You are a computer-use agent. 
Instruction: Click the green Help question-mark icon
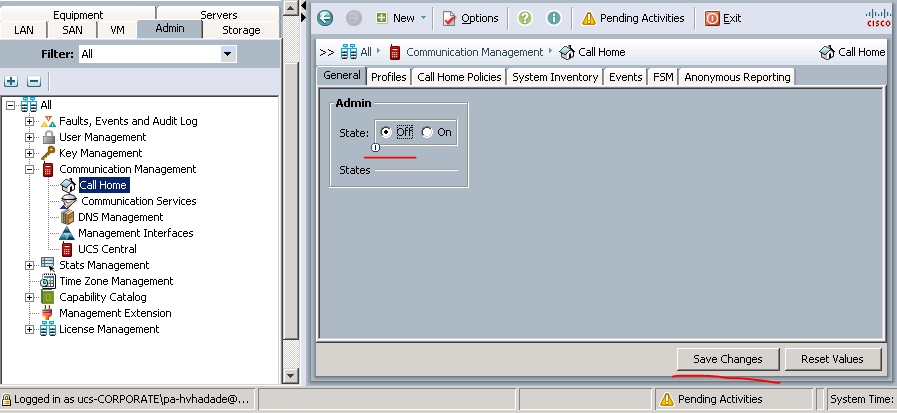click(x=525, y=18)
